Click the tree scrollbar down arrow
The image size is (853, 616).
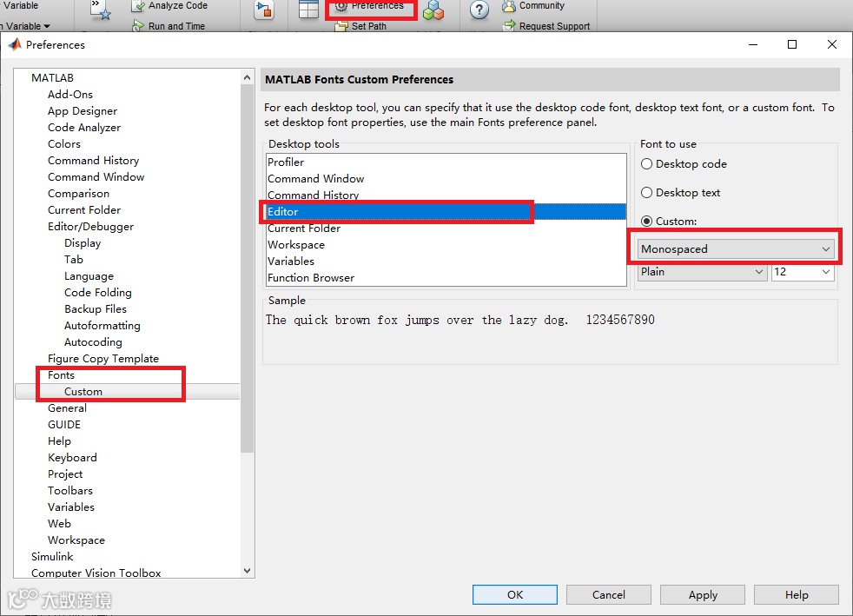247,570
